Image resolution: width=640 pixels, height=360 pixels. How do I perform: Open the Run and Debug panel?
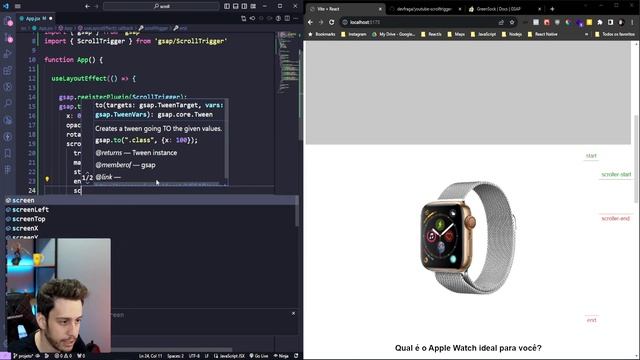click(8, 54)
